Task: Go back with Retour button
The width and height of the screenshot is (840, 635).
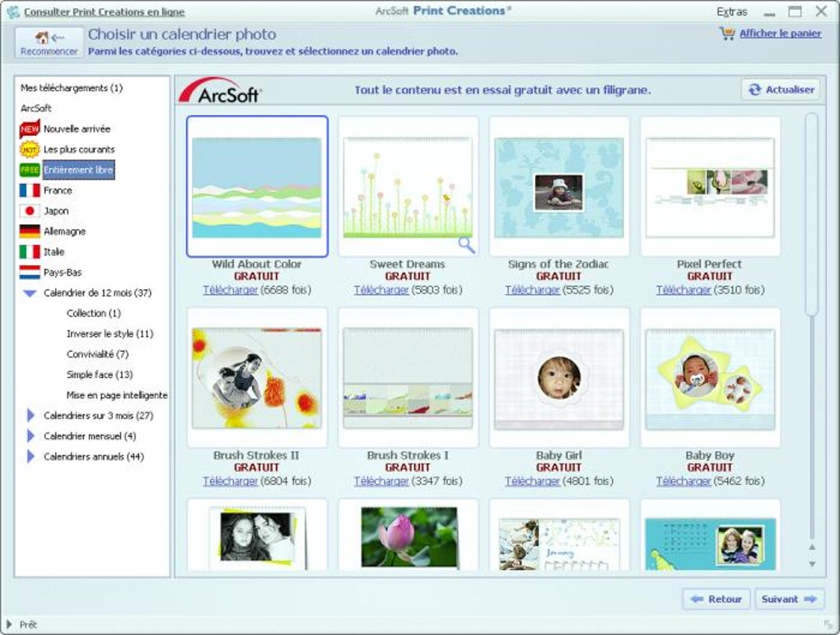Action: [x=716, y=599]
